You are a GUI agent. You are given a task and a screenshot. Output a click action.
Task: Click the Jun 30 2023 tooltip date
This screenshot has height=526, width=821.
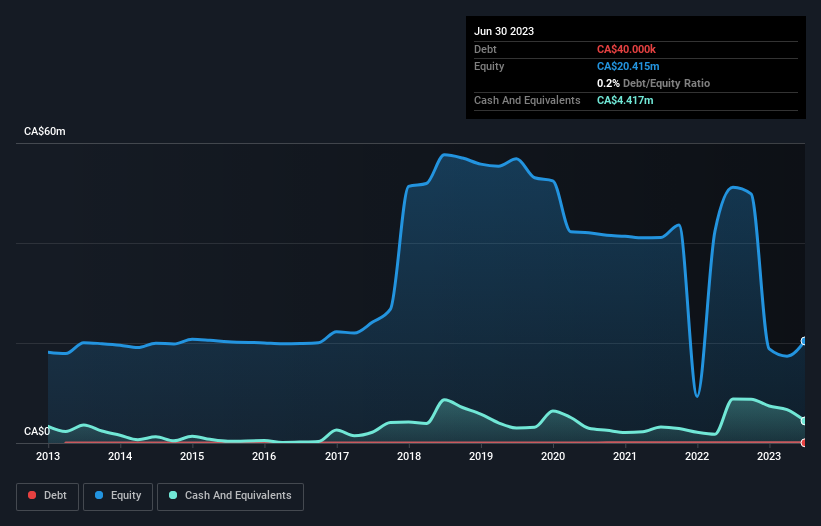pyautogui.click(x=504, y=31)
